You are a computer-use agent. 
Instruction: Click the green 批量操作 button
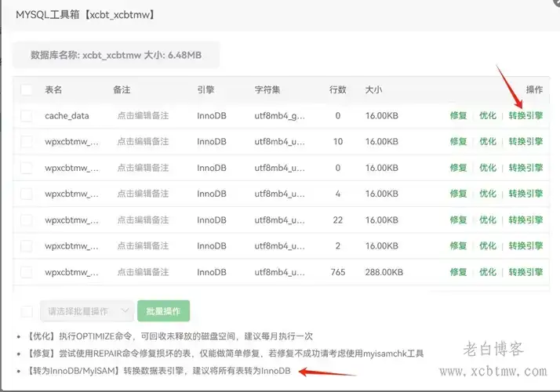click(163, 311)
